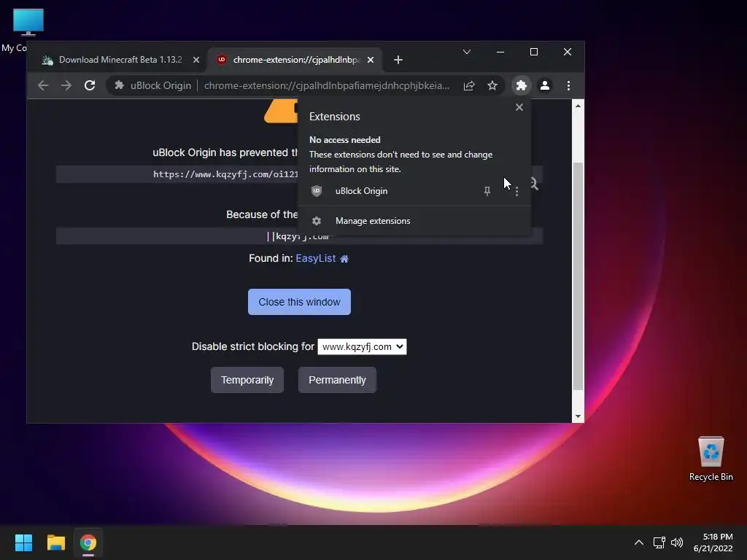Bookmark this page with the star icon
747x560 pixels.
coord(492,86)
